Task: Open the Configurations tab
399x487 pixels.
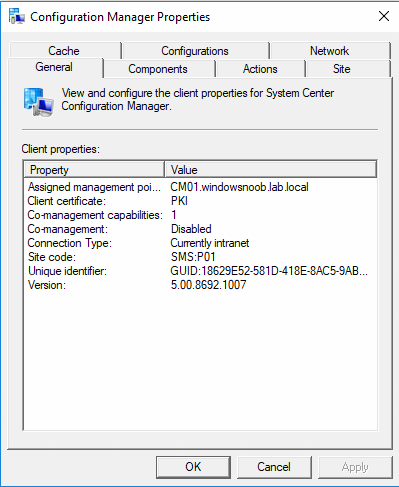Action: 195,51
